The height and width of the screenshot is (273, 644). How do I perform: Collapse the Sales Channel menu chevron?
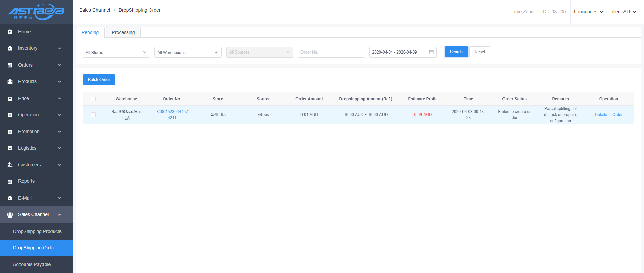[59, 215]
